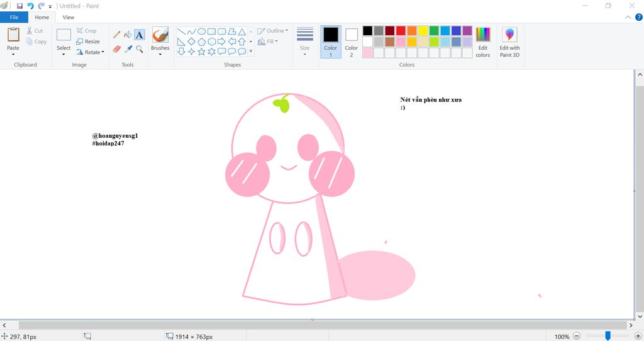Click the Copy button
This screenshot has height=341, width=644.
point(36,42)
